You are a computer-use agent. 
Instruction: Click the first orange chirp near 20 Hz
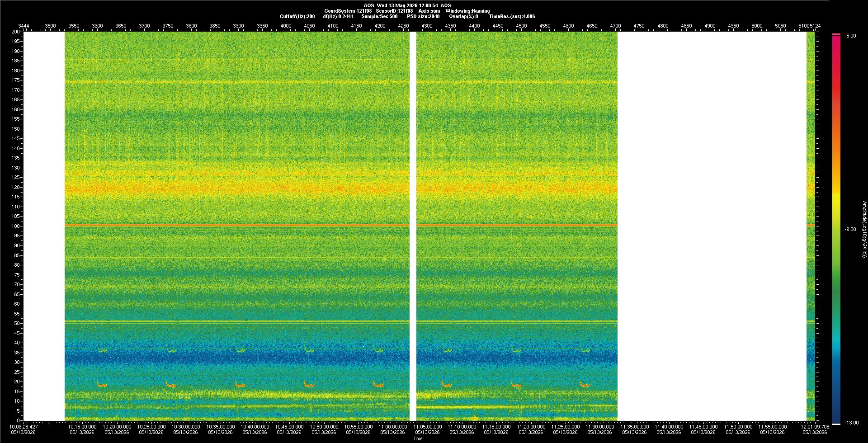pyautogui.click(x=102, y=384)
